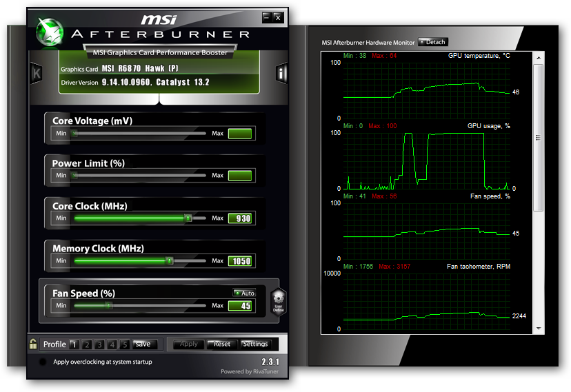Viewport: 571px width, 392px height.
Task: Enable Apply overclocking at system startup
Action: pos(43,362)
